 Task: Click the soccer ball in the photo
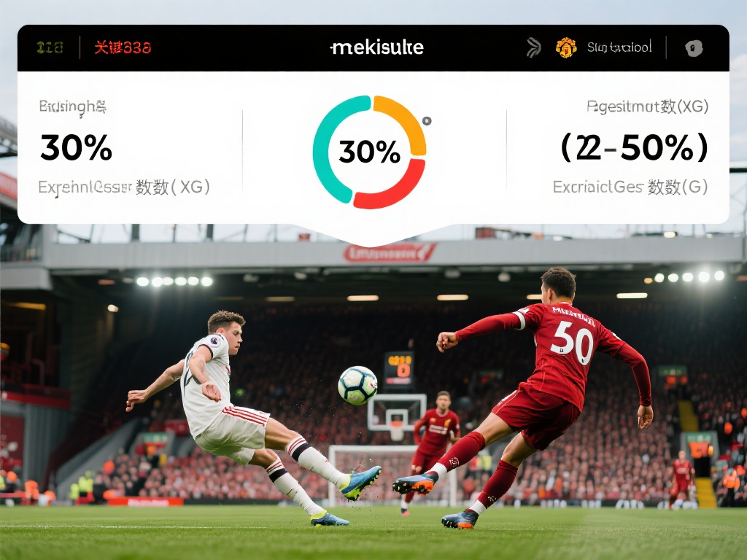(x=357, y=385)
